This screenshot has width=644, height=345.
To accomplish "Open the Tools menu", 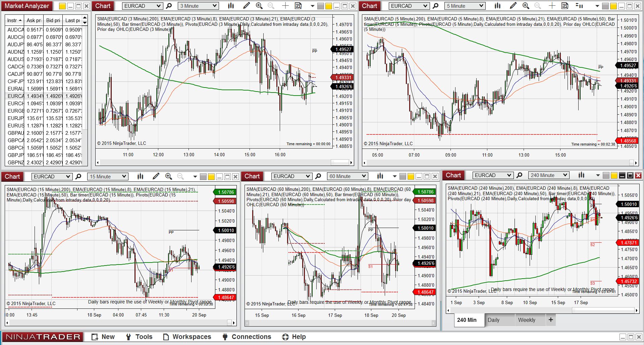I will coord(139,337).
